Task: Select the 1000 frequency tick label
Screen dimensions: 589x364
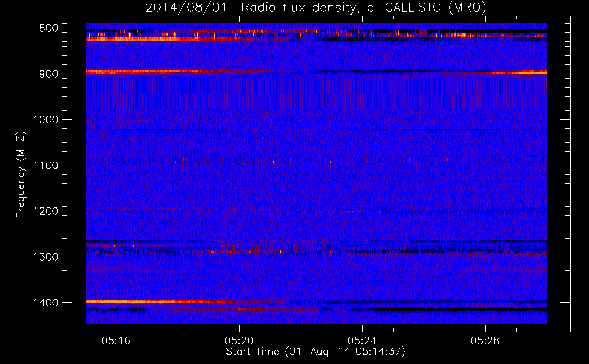Action: (x=46, y=120)
